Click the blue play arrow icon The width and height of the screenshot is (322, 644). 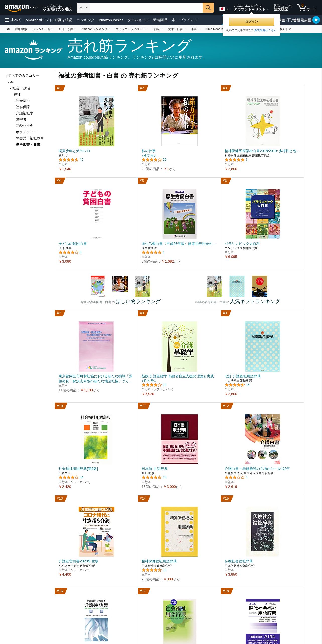[x=316, y=20]
